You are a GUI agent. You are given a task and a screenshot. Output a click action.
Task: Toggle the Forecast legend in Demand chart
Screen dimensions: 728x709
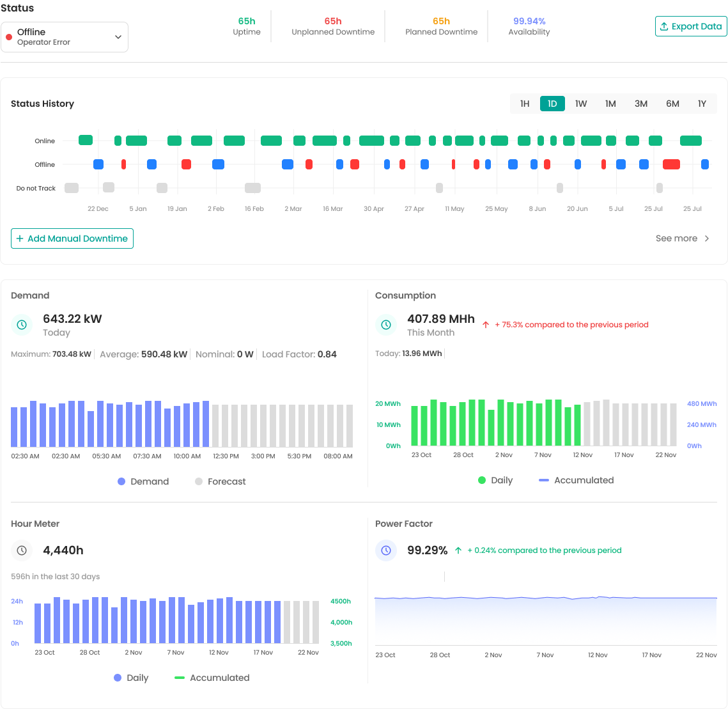pyautogui.click(x=220, y=481)
